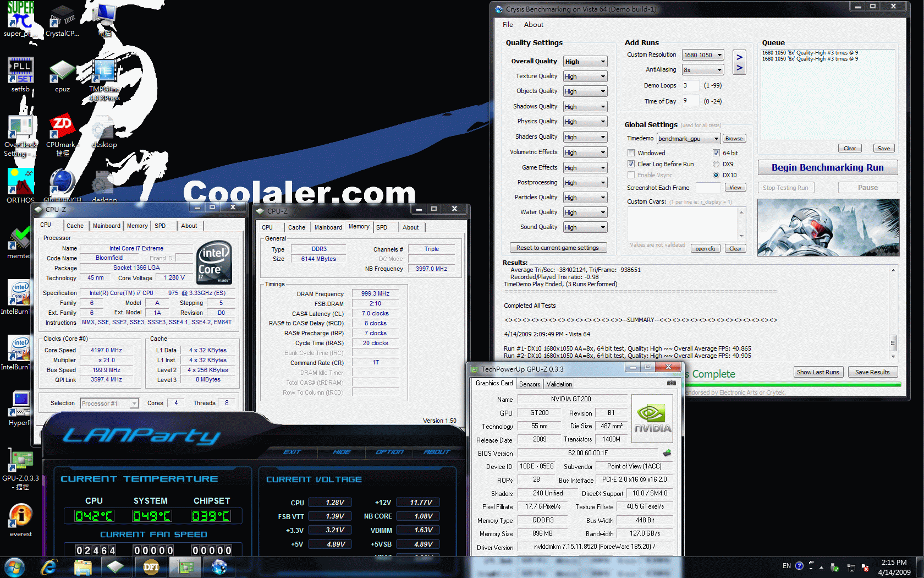The width and height of the screenshot is (924, 578).
Task: Open the Validation tab in GPU-Z
Action: point(559,384)
